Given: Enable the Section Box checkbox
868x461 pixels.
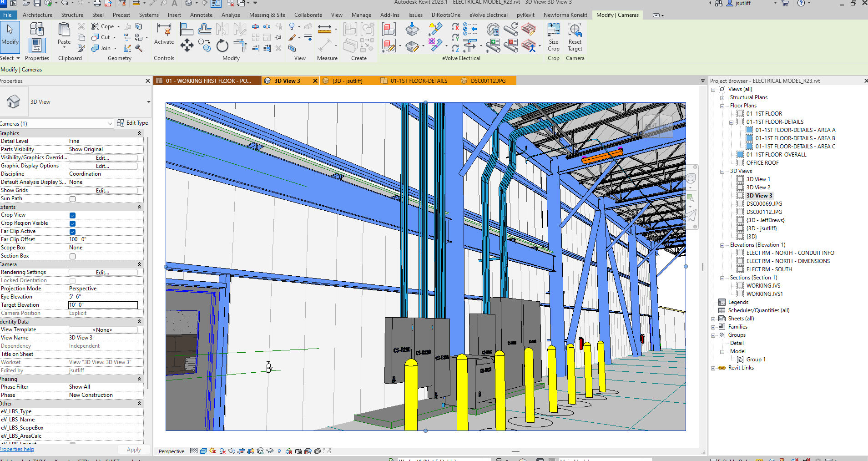Looking at the screenshot, I should [72, 256].
